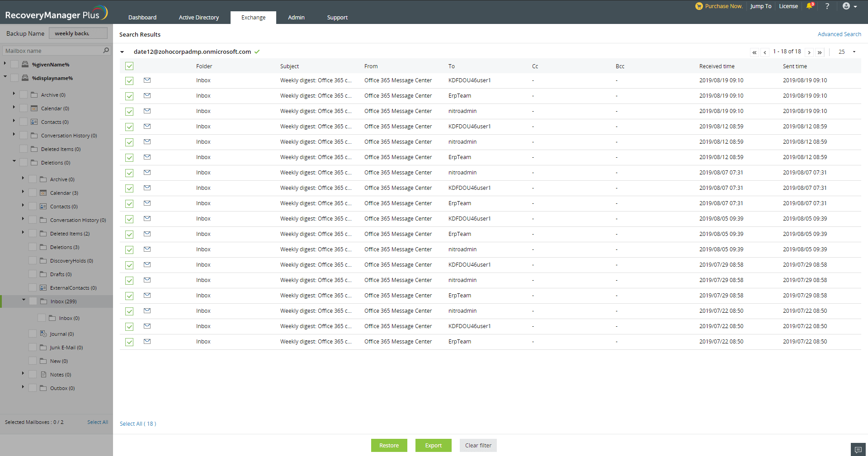The image size is (868, 456).
Task: Collapse the date12@zohocorpadmp mailbox results
Action: coord(122,52)
